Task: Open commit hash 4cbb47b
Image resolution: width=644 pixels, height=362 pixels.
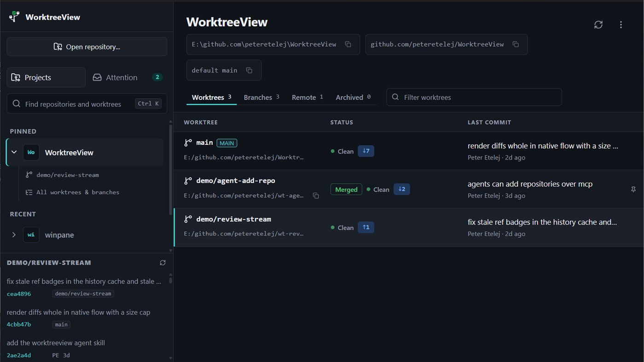Action: point(19,324)
